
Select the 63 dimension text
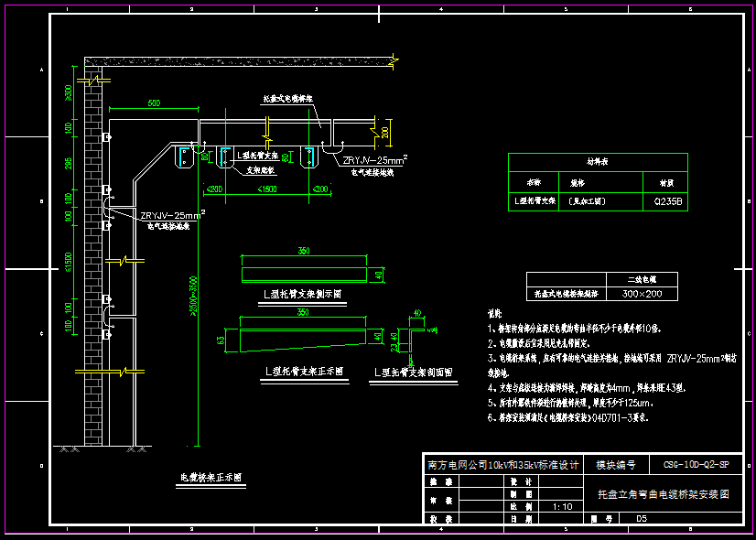coord(221,340)
